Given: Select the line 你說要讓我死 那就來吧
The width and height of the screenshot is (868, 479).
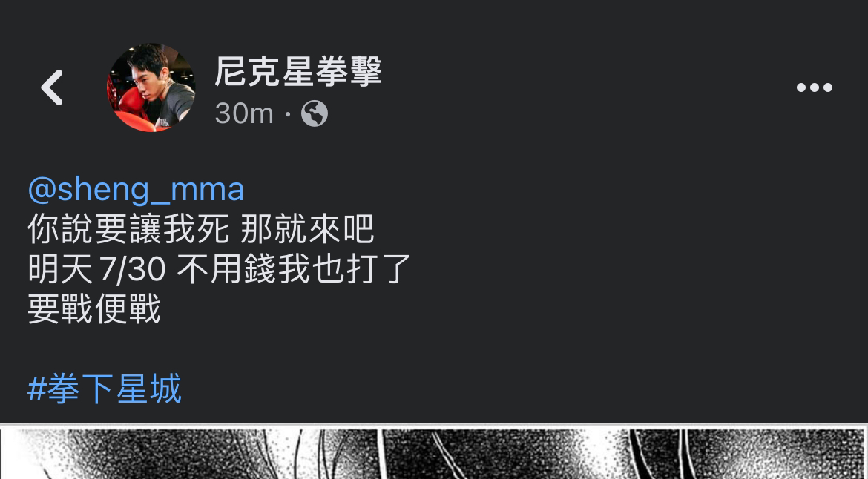Looking at the screenshot, I should point(201,229).
